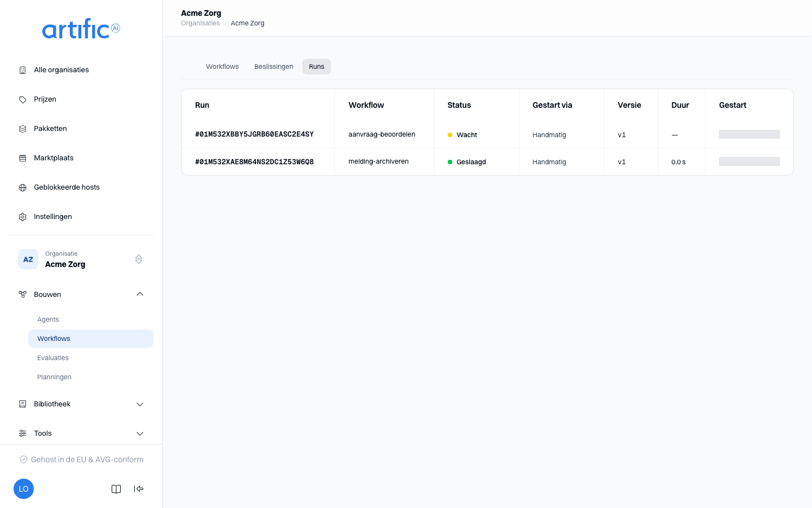The height and width of the screenshot is (508, 812).
Task: Open run #01M532XBBY5JGRB60EASC2E4SY
Action: pos(254,134)
